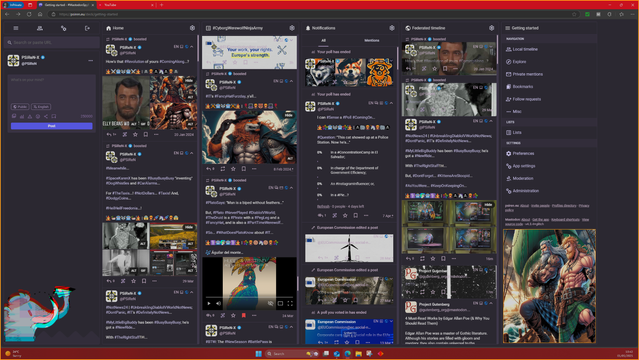
Task: Favourite the first Home timeline post
Action: coord(135,134)
